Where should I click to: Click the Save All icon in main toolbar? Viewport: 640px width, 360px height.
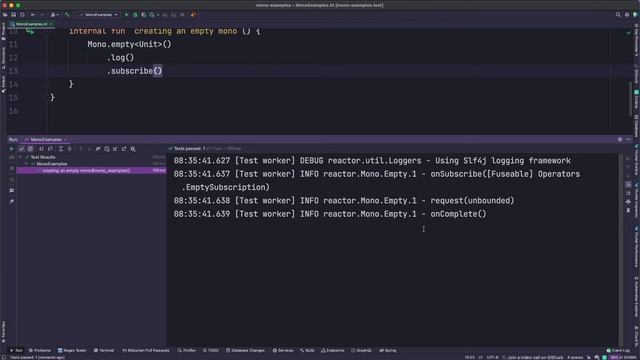click(x=13, y=15)
